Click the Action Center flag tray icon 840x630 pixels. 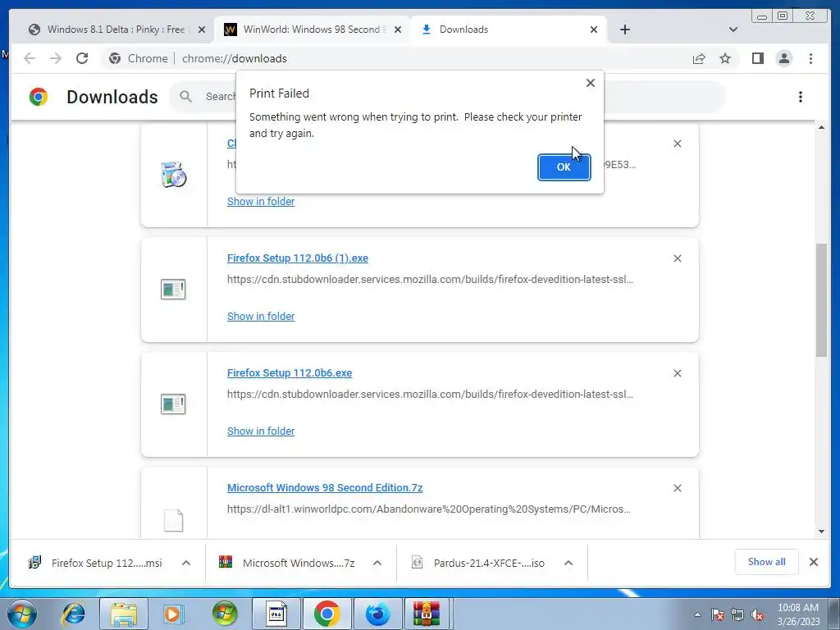click(x=718, y=614)
